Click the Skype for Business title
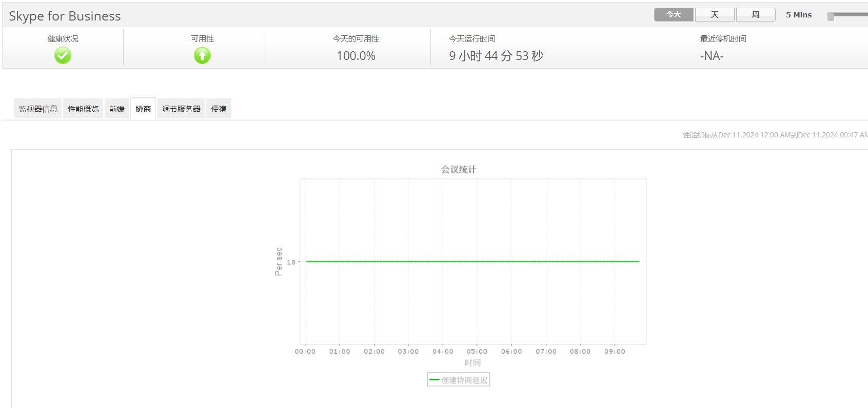 [65, 16]
